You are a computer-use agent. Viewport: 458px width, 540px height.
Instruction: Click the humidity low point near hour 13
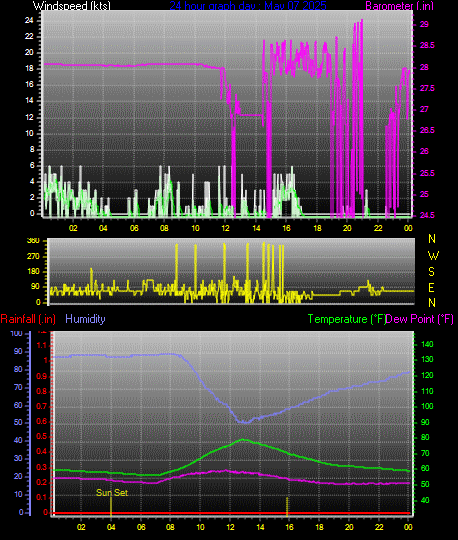(244, 422)
